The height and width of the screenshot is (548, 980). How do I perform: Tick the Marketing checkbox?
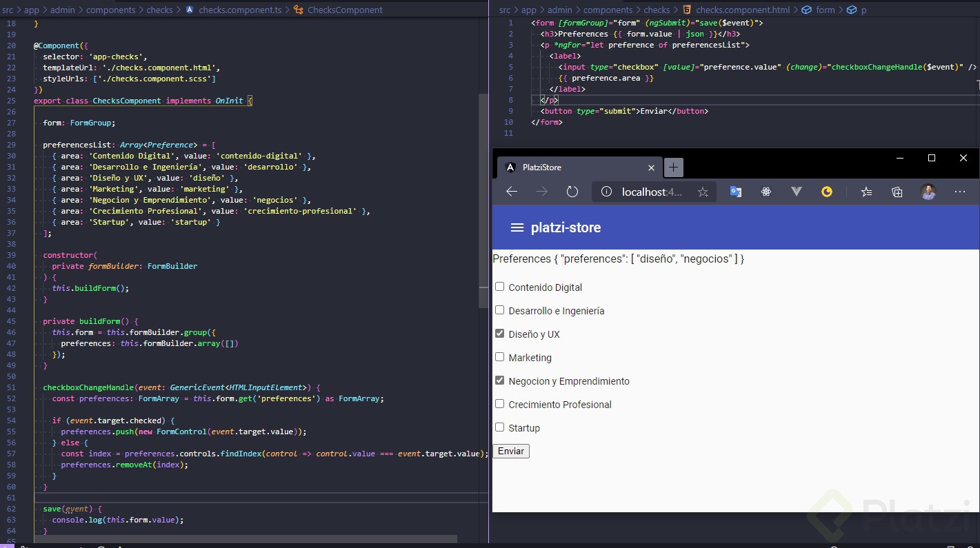pyautogui.click(x=500, y=357)
